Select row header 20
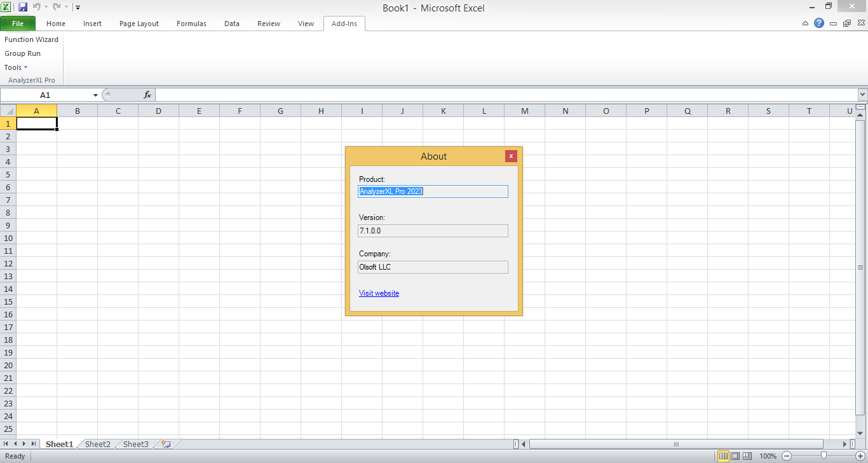The image size is (868, 463). (8, 365)
